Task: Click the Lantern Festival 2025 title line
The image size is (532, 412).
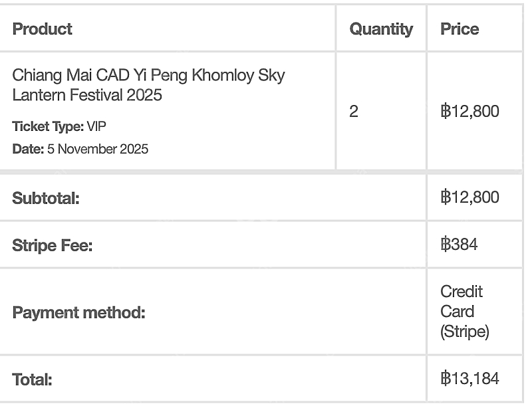Action: [87, 95]
